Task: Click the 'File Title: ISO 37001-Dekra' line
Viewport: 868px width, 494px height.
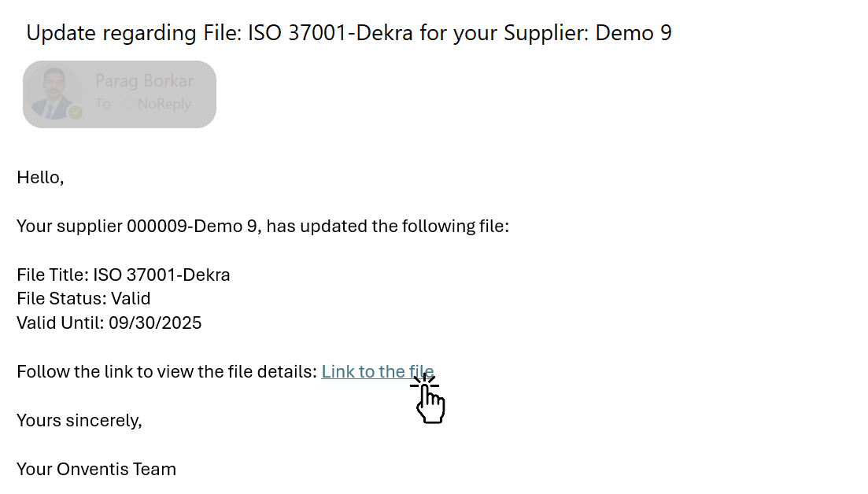Action: [124, 275]
